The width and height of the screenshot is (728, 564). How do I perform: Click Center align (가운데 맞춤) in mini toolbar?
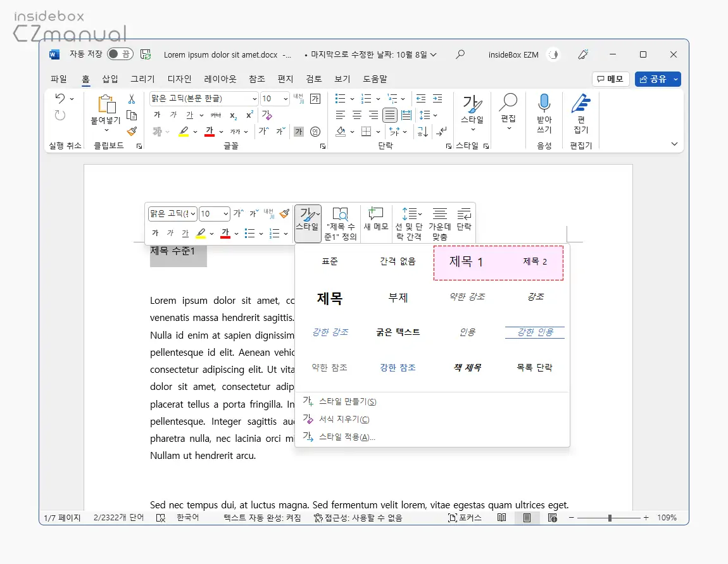tap(439, 214)
